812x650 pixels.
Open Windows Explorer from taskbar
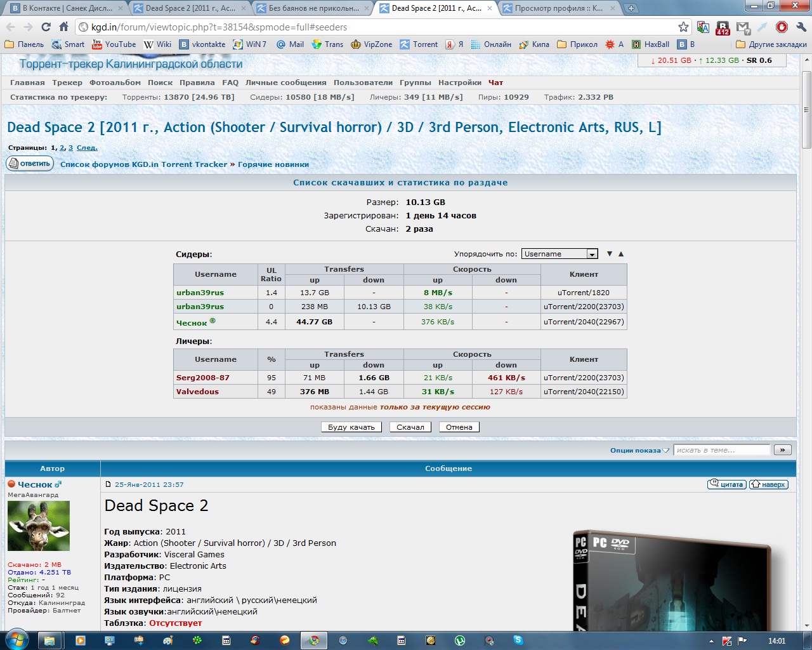(x=49, y=640)
